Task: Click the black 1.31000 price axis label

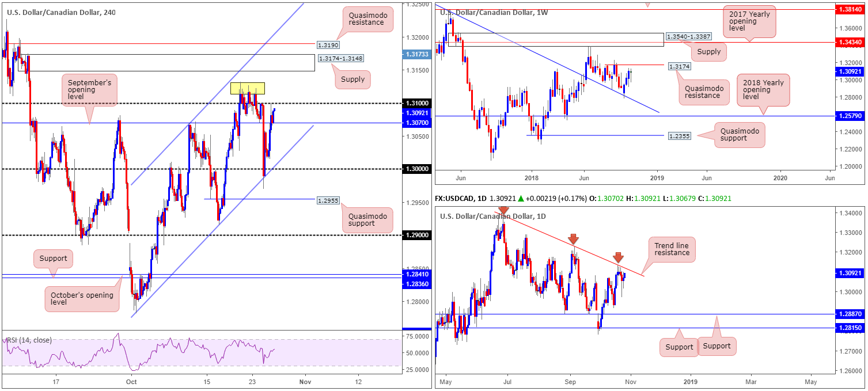Action: (416, 103)
